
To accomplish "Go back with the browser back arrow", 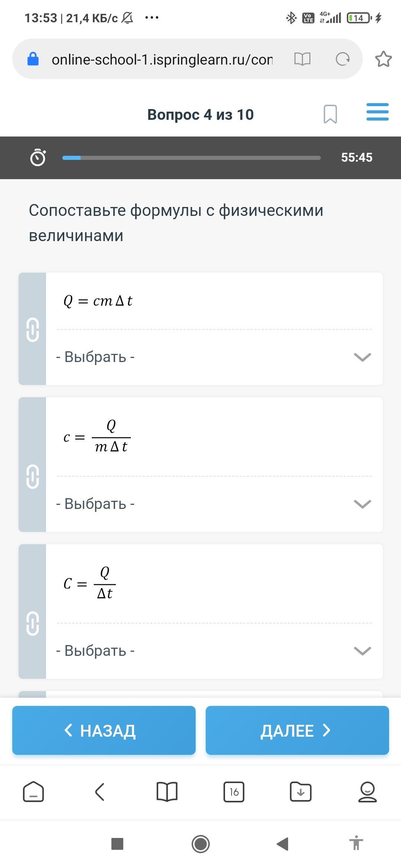I will (100, 792).
